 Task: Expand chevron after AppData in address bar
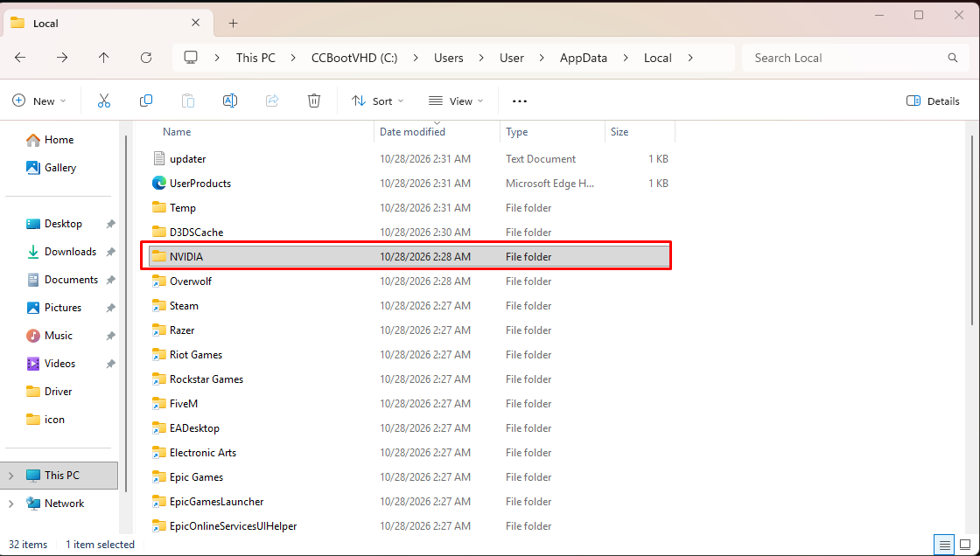pyautogui.click(x=625, y=58)
